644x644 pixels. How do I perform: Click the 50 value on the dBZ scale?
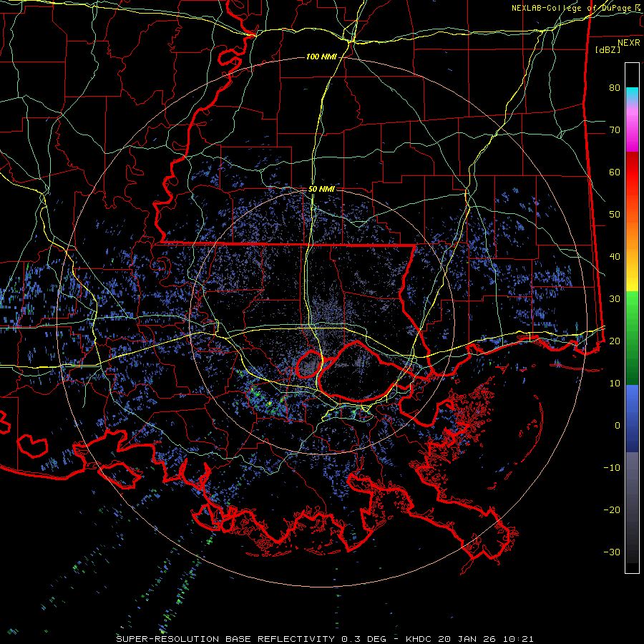point(615,215)
